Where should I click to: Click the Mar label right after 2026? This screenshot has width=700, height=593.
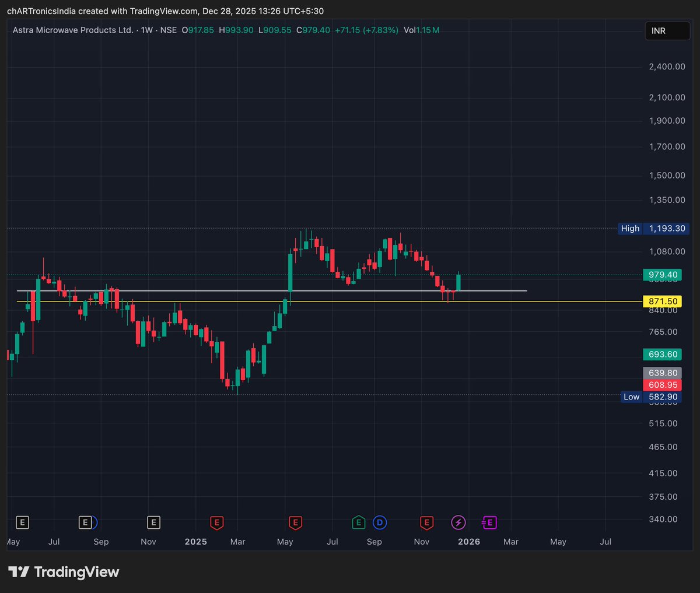click(x=511, y=542)
